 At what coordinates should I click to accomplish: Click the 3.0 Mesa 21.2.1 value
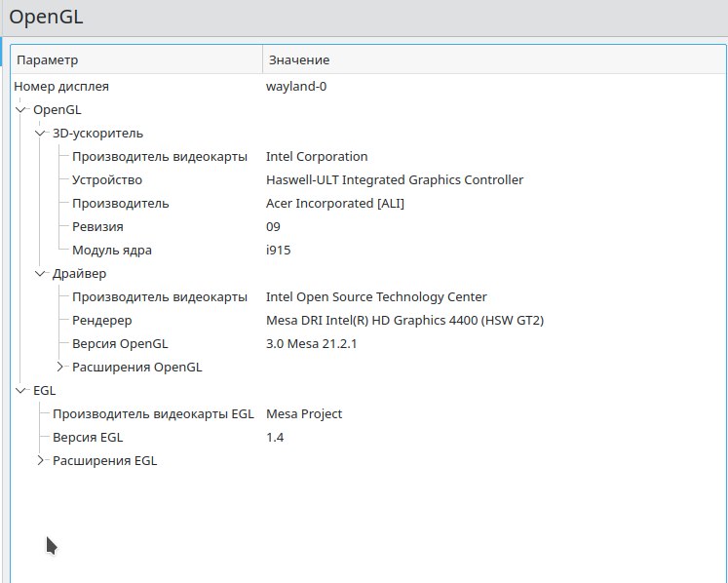(311, 344)
